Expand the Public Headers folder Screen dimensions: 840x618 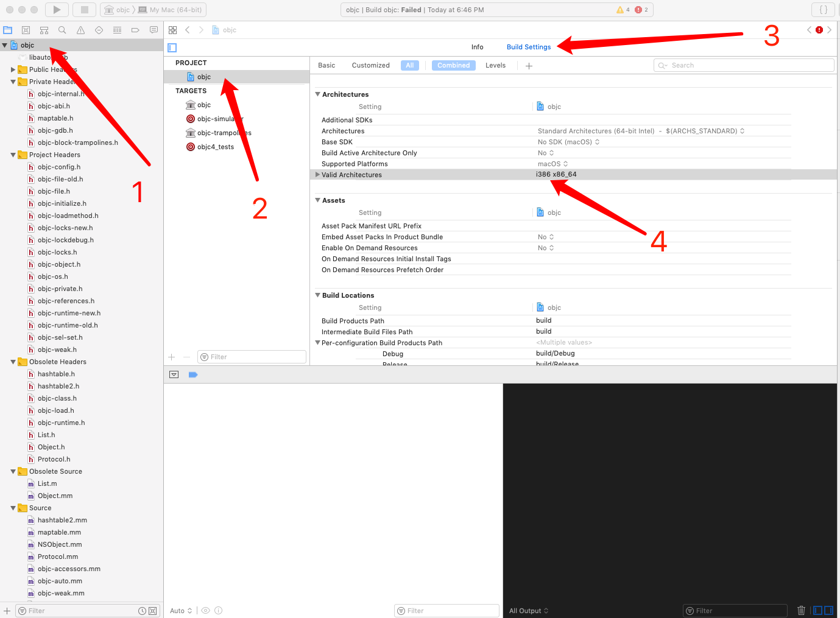coord(13,69)
